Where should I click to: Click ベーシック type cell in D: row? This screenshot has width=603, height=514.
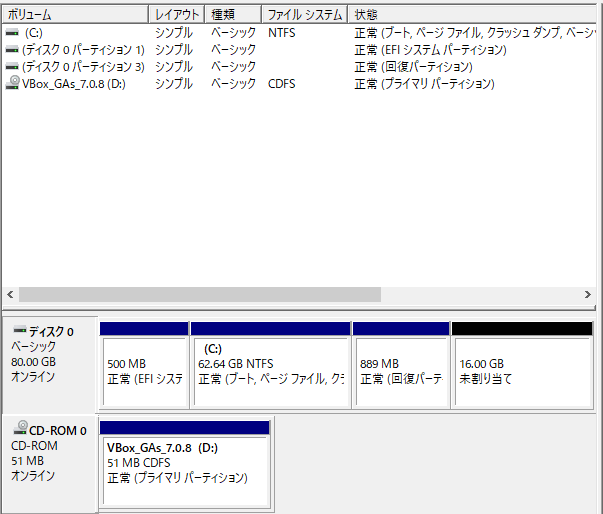coord(233,83)
